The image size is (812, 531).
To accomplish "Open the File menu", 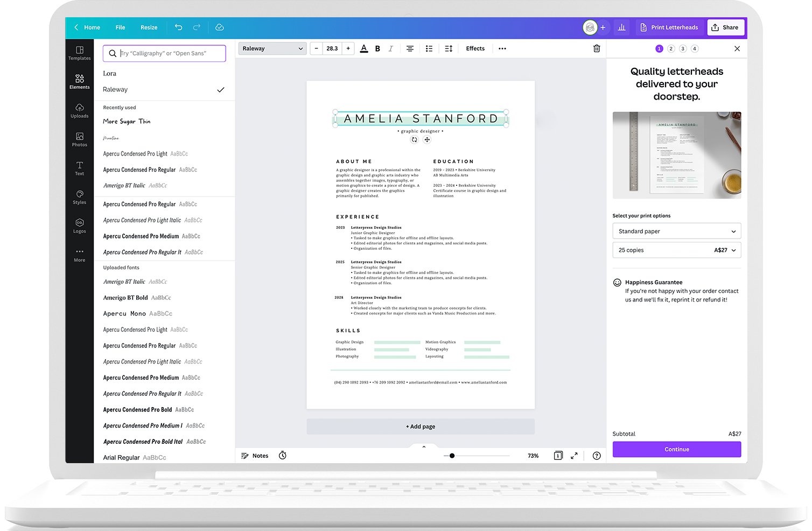I will coord(120,27).
